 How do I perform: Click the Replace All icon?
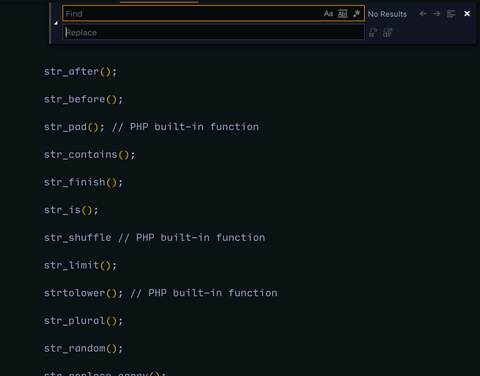(388, 32)
